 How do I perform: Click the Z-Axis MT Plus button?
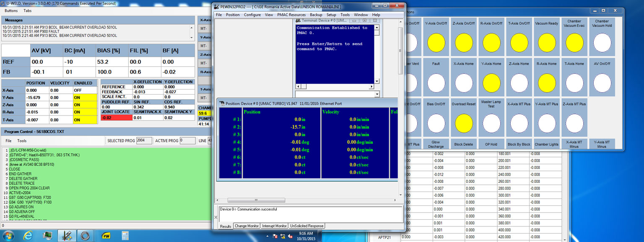pos(574,124)
